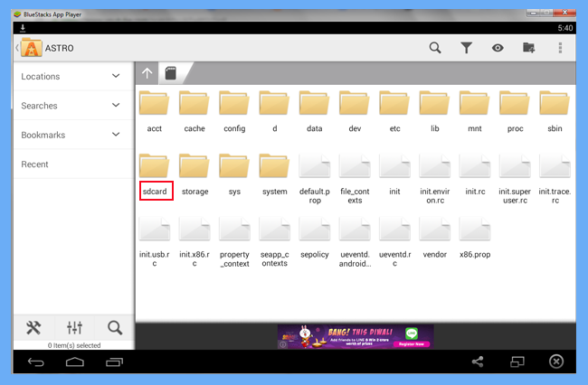Viewport: 588px width, 385px height.
Task: Open the filter funnel icon
Action: tap(466, 48)
